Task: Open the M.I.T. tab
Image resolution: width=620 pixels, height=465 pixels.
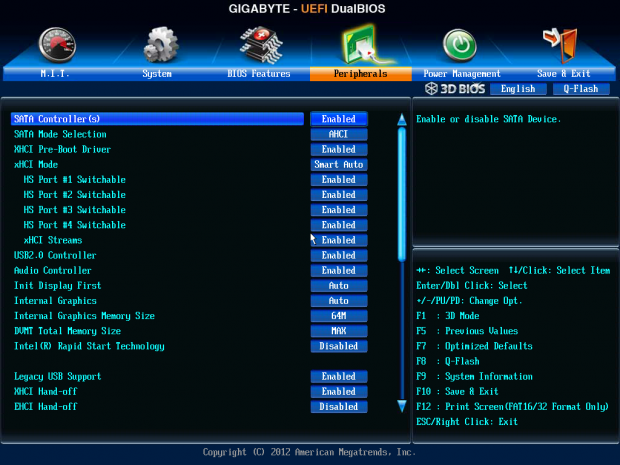Action: pos(55,74)
